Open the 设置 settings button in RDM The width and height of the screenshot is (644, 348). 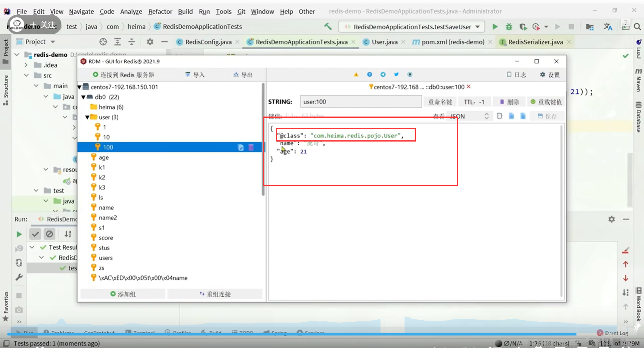550,75
